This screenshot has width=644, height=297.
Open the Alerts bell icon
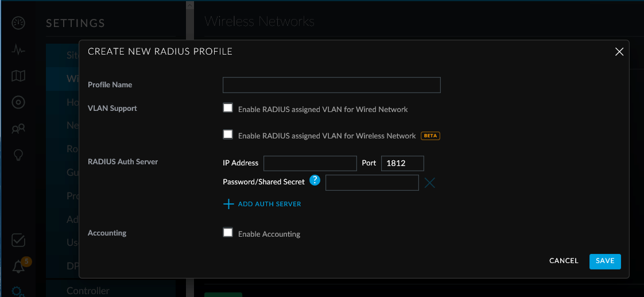click(x=18, y=267)
